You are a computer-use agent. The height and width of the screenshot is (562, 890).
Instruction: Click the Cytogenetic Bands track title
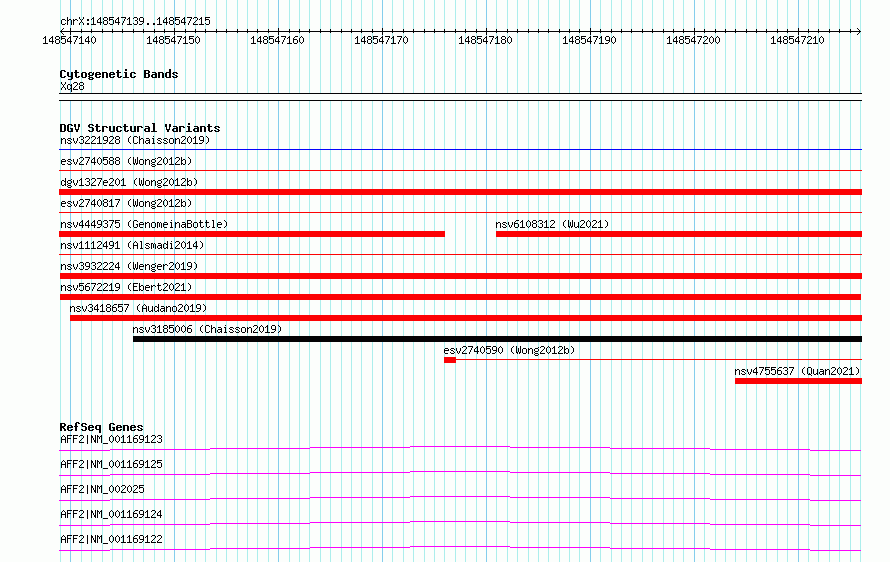119,74
